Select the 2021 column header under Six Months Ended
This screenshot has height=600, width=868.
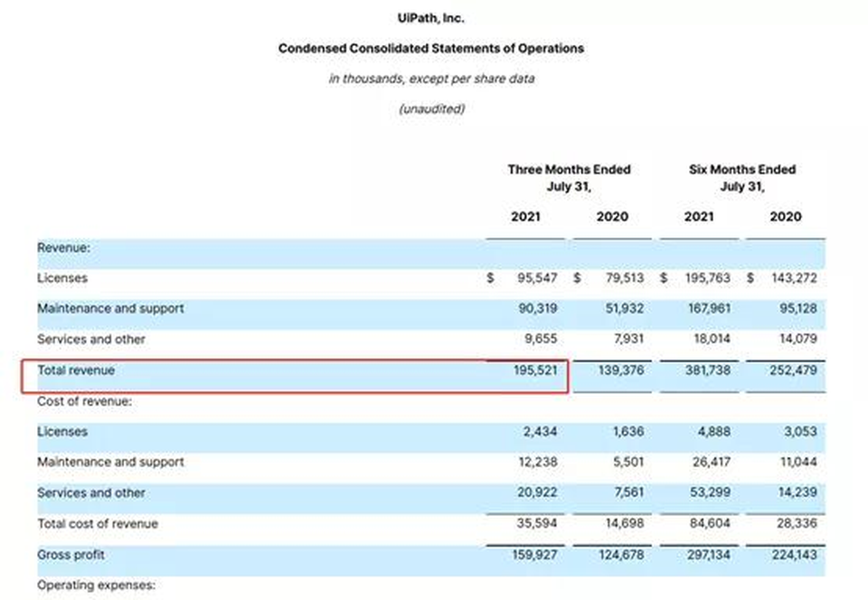(699, 216)
